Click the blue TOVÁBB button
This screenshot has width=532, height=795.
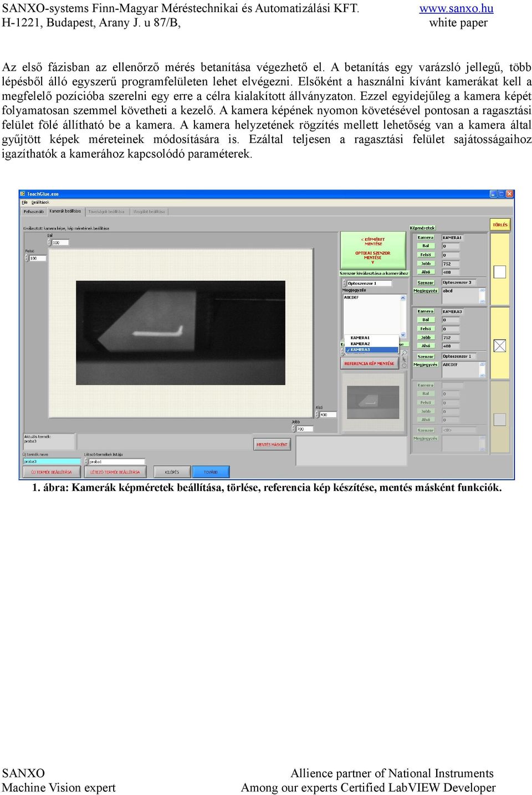click(x=211, y=472)
